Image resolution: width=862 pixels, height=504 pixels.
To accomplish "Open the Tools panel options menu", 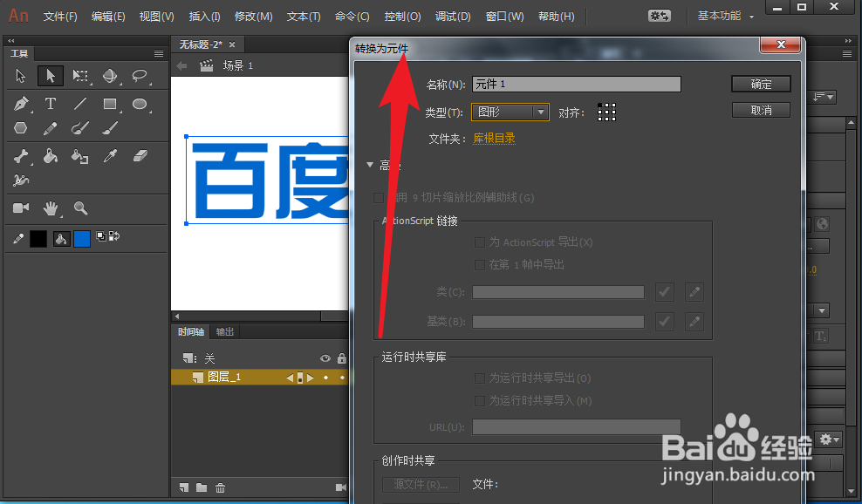I will pos(159,53).
